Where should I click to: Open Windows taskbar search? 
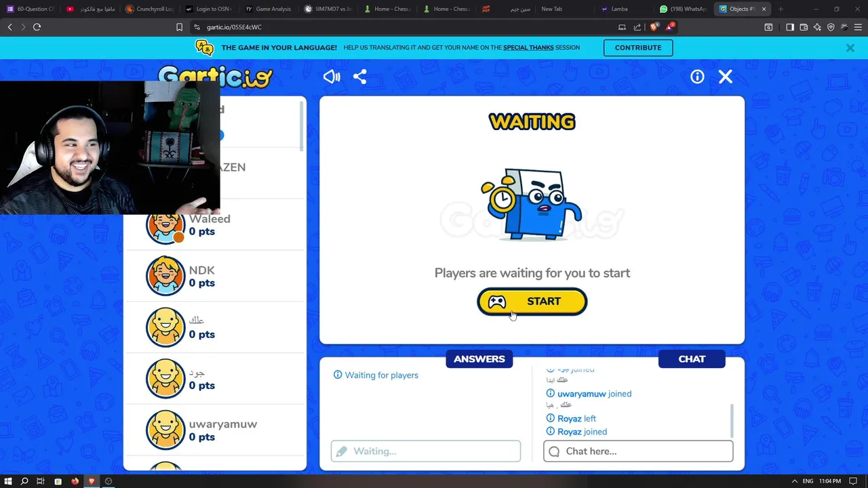coord(24,481)
